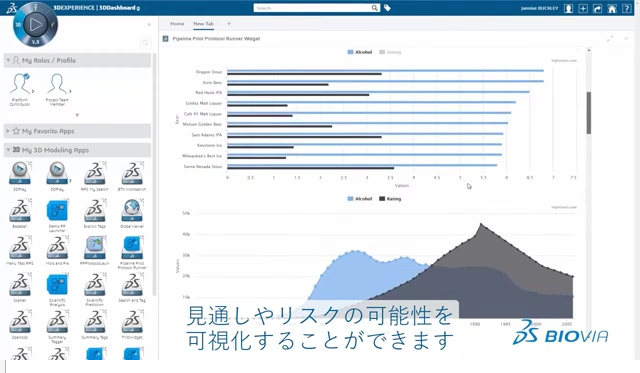Expand the chevron beside the second 3DPlay app
Image resolution: width=640 pixels, height=373 pixels.
click(x=70, y=180)
